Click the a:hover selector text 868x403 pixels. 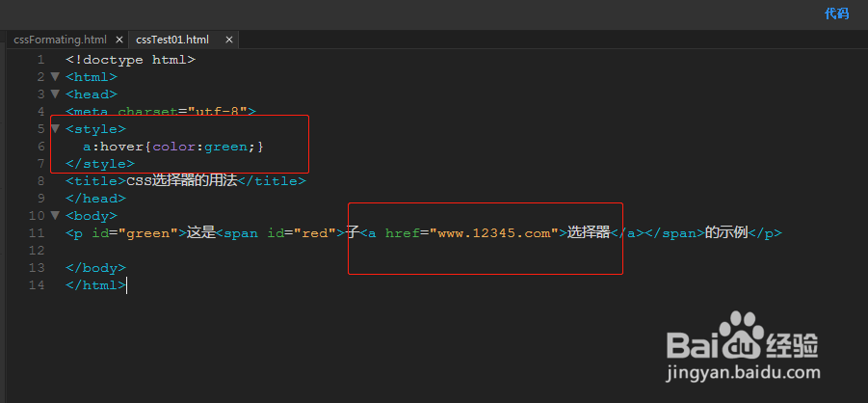(113, 147)
